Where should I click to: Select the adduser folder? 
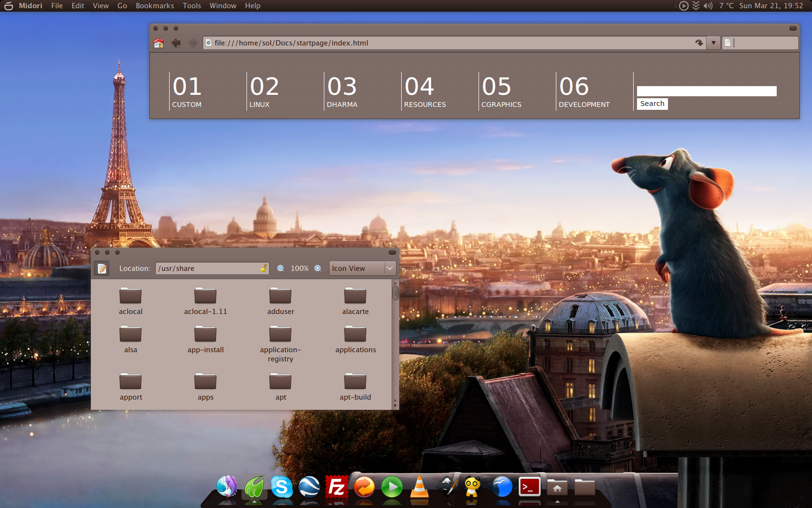pyautogui.click(x=280, y=301)
